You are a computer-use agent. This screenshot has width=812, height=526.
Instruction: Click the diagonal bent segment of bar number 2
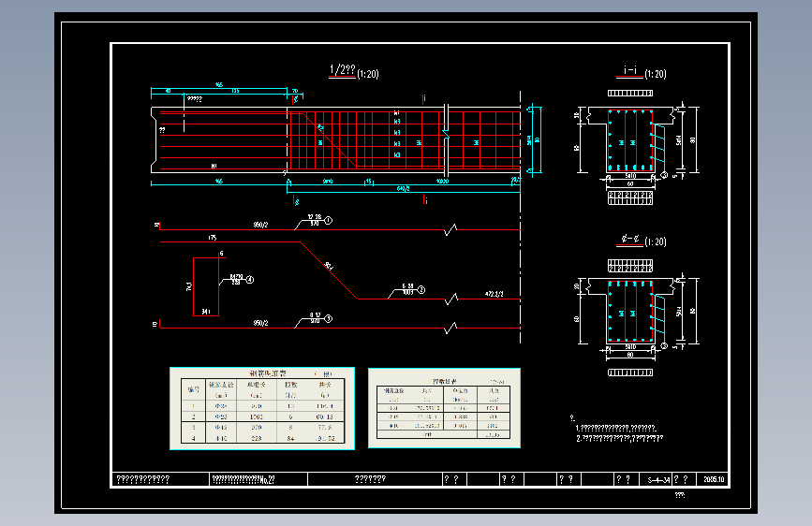329,270
